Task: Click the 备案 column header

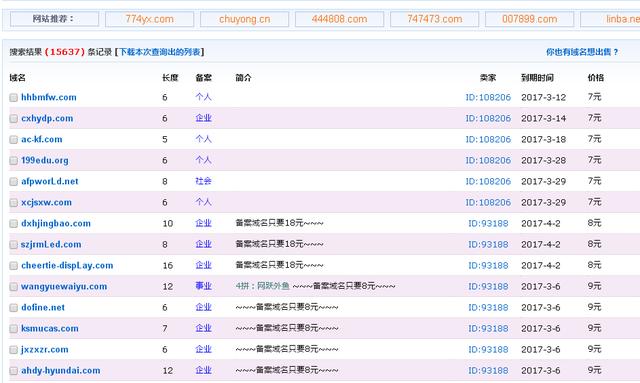Action: [203, 78]
